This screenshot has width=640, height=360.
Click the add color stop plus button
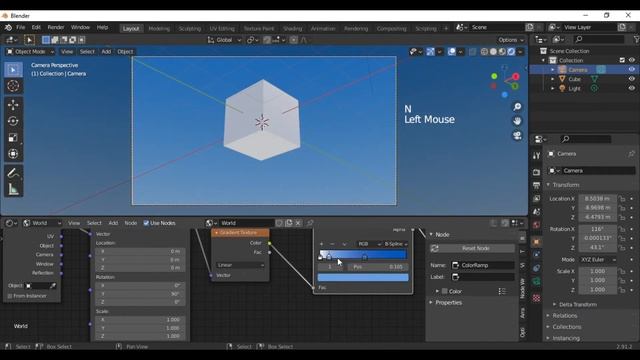pyautogui.click(x=322, y=244)
